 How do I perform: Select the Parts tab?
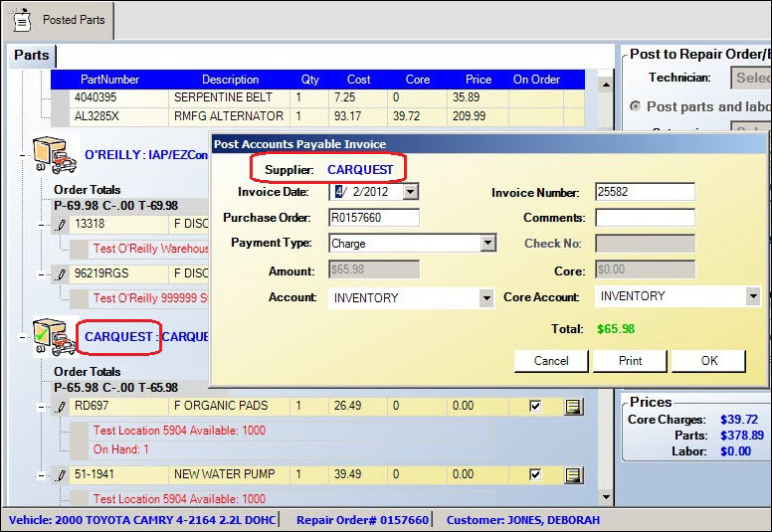(31, 56)
